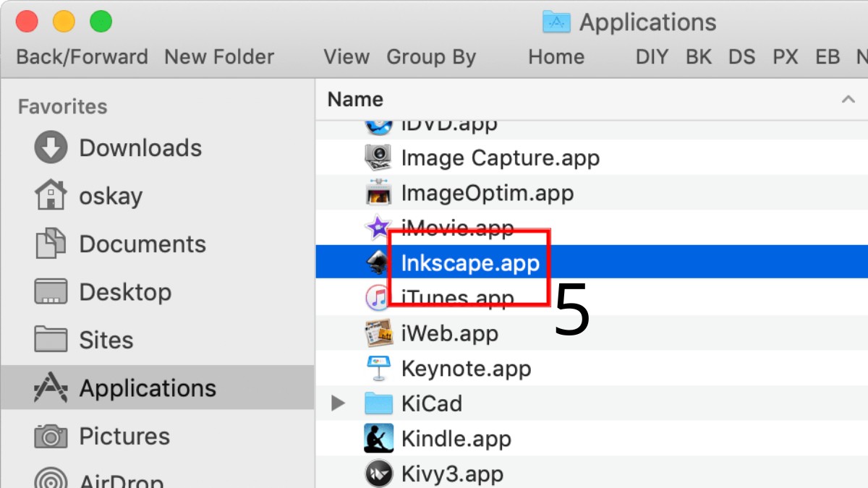Click the Inkscape app icon
Viewport: 868px width, 488px height.
pyautogui.click(x=378, y=263)
